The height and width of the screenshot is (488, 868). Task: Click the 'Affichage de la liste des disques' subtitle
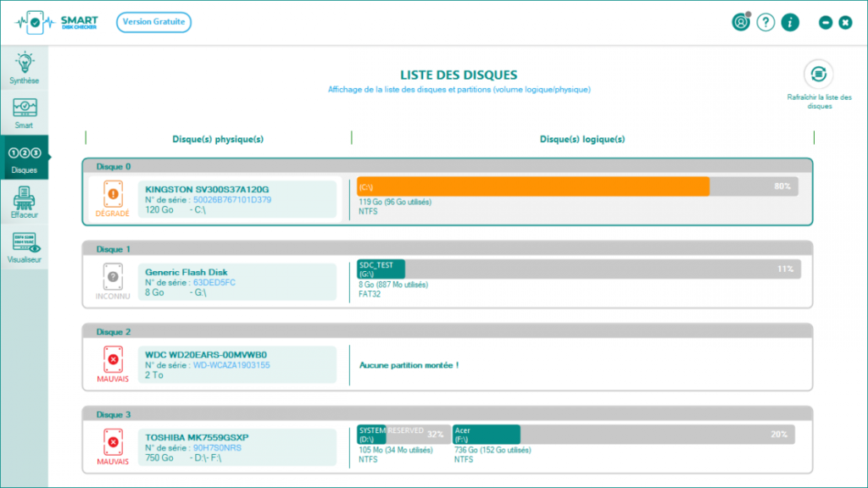[x=459, y=90]
